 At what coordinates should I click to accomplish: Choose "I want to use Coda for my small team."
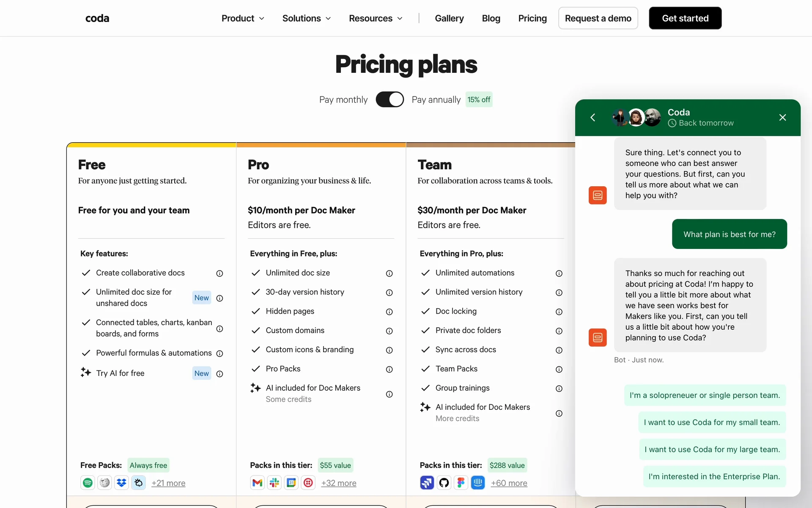pos(712,422)
